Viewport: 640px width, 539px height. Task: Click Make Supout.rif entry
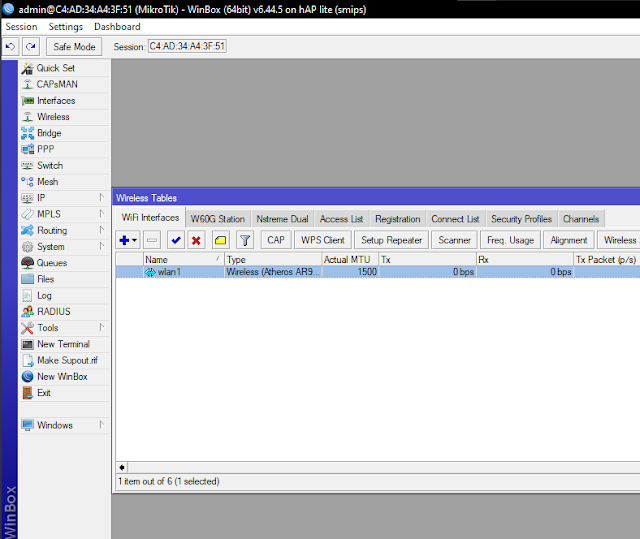[x=64, y=361]
